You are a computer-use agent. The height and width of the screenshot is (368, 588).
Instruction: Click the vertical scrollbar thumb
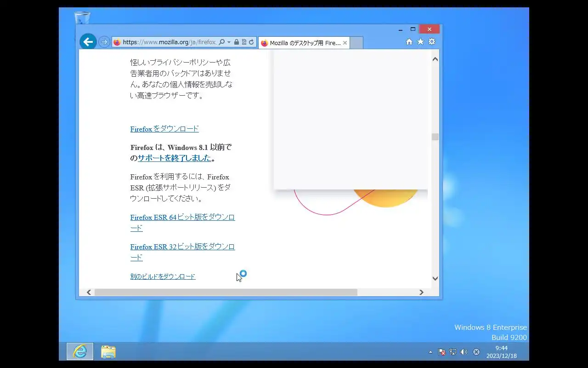[435, 137]
